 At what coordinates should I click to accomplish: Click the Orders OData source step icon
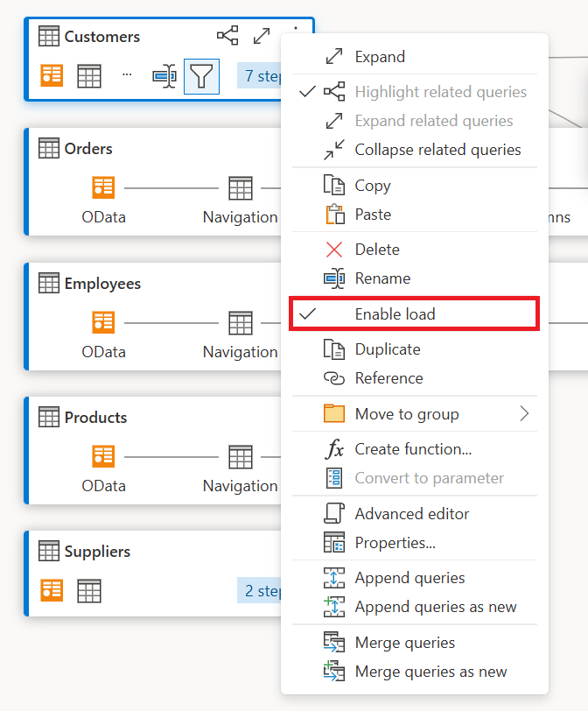pos(103,187)
